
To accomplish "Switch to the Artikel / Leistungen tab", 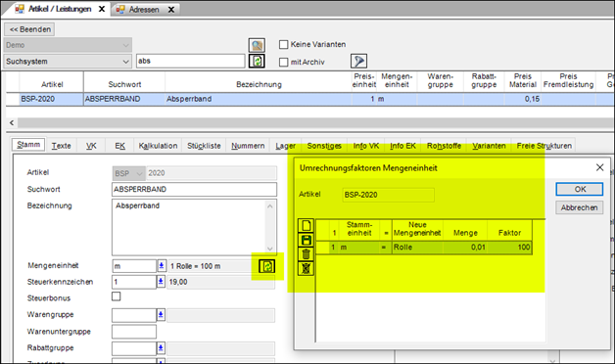I will (x=60, y=9).
